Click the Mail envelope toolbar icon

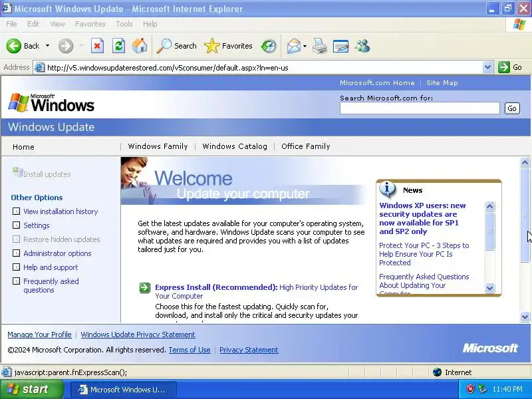pos(293,46)
